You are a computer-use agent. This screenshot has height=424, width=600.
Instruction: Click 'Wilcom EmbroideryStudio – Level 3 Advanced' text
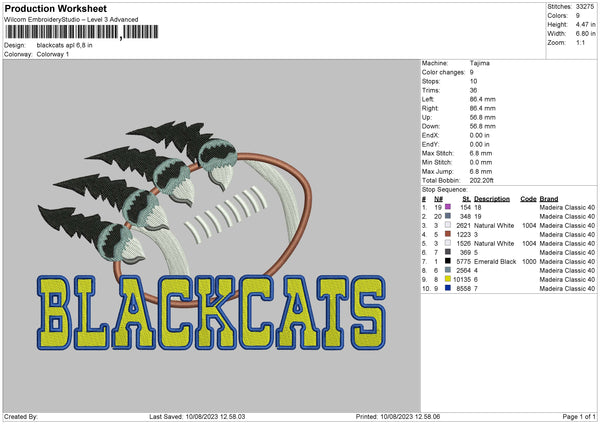(x=71, y=20)
